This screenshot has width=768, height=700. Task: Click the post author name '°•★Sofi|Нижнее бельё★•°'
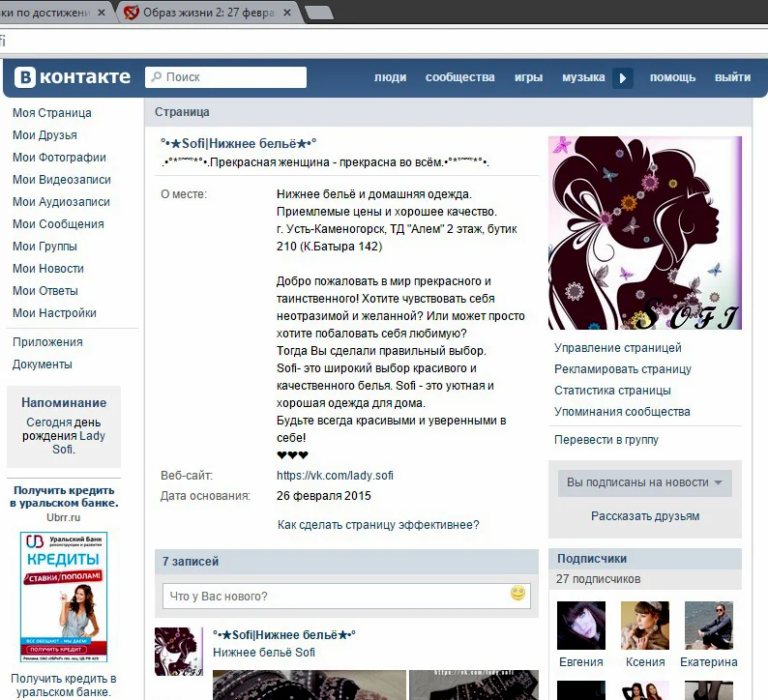pyautogui.click(x=284, y=635)
